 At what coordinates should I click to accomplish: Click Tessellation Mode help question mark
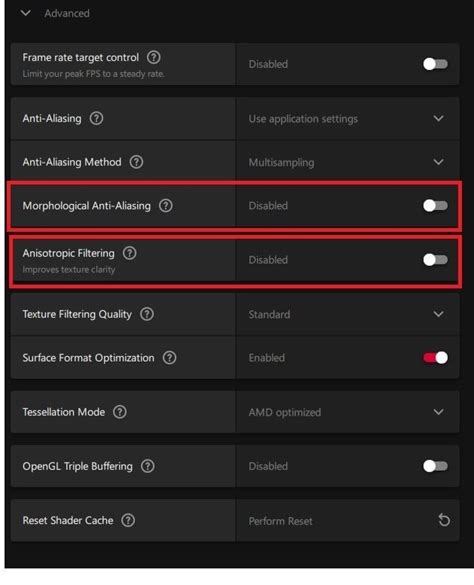tap(120, 412)
